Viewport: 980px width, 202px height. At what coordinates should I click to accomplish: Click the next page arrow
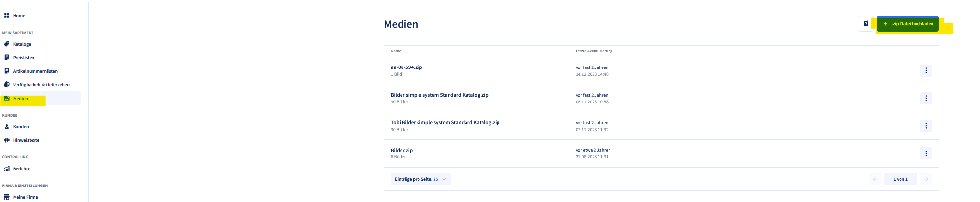pyautogui.click(x=926, y=179)
